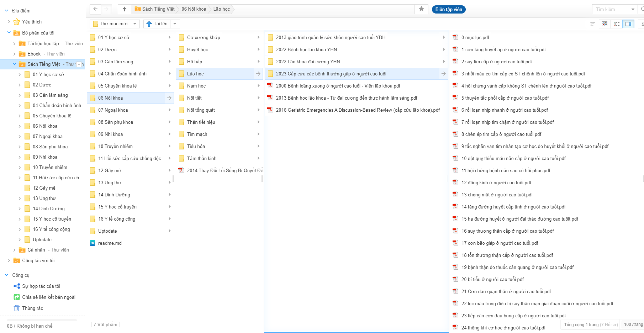Open 13 chóng mặt PDF icon
This screenshot has height=333, width=644.
[x=455, y=194]
